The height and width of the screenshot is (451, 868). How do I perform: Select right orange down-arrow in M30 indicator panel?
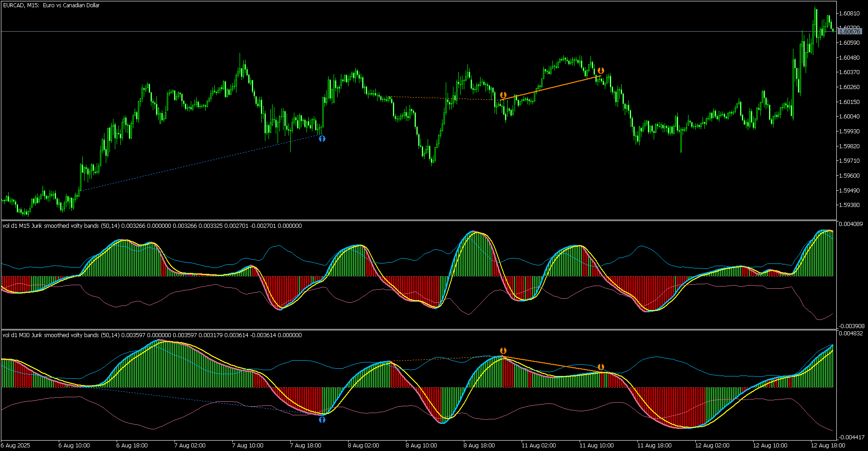[x=601, y=367]
